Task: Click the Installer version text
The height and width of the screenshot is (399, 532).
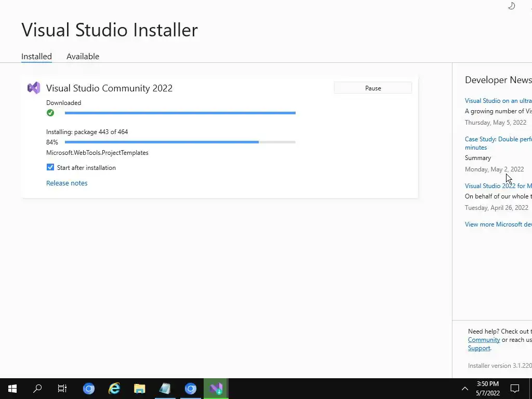Action: click(x=500, y=366)
